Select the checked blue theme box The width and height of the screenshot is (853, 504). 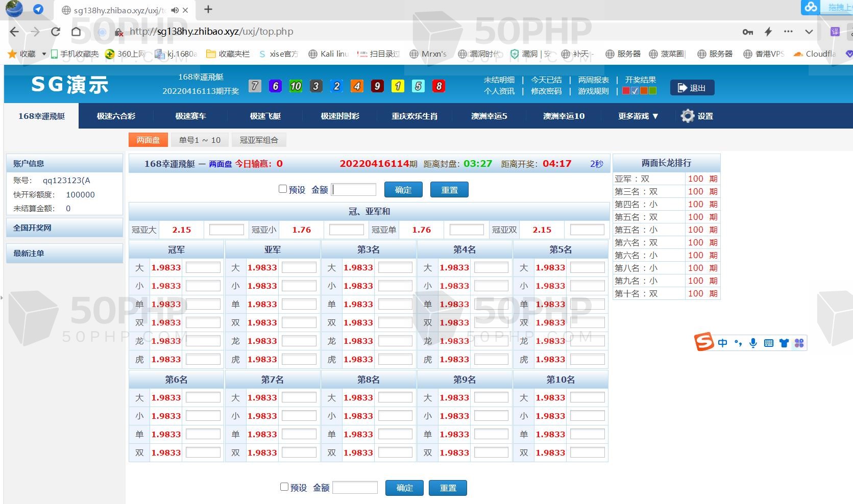[x=635, y=91]
